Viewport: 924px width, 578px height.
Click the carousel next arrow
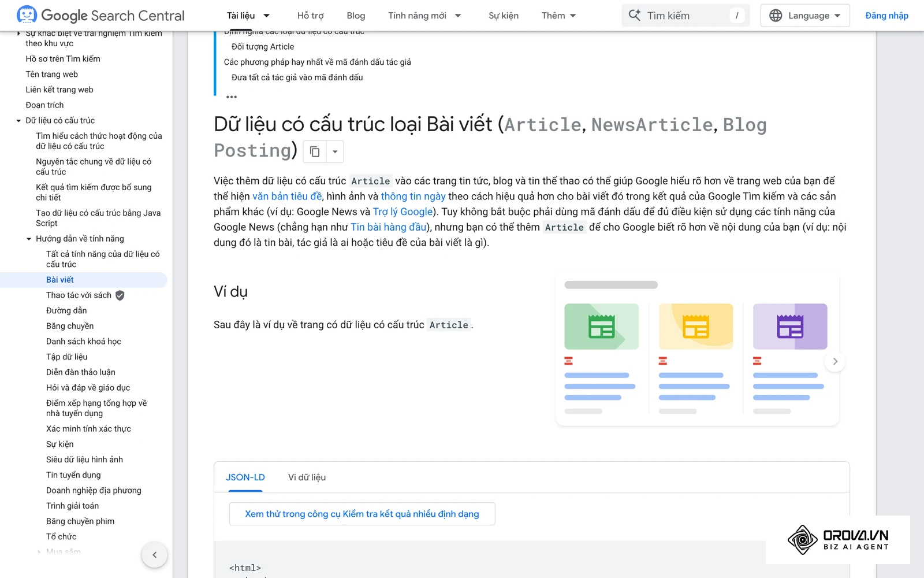835,361
